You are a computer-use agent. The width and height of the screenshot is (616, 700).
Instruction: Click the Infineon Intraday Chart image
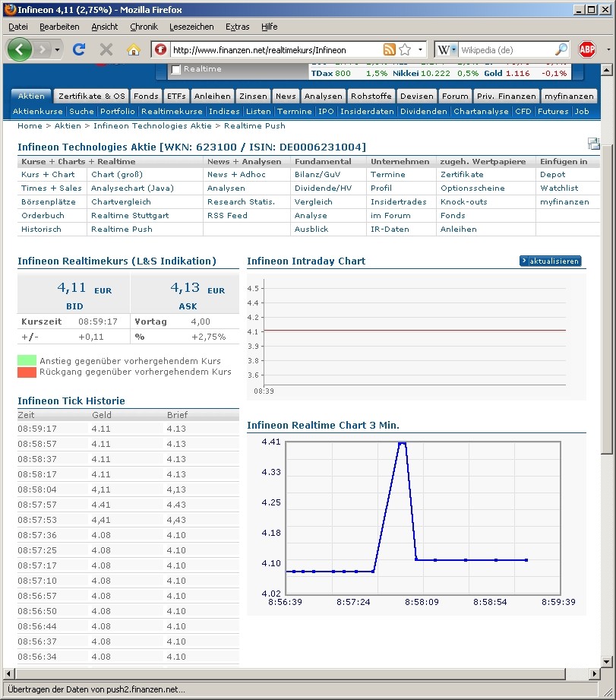click(416, 337)
